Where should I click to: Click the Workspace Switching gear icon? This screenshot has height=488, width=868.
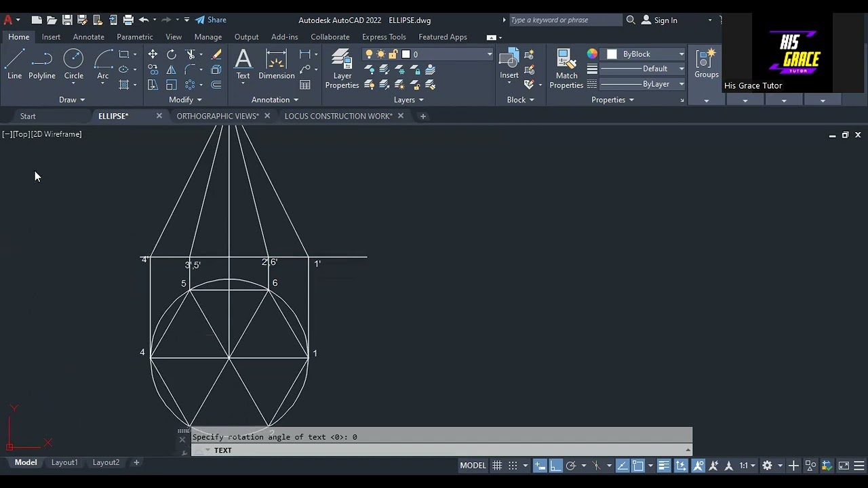(x=767, y=466)
